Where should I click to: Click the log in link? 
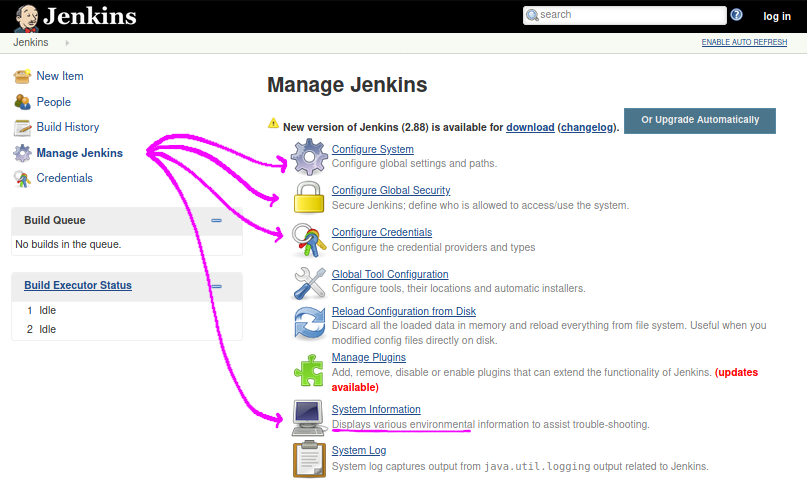tap(777, 16)
